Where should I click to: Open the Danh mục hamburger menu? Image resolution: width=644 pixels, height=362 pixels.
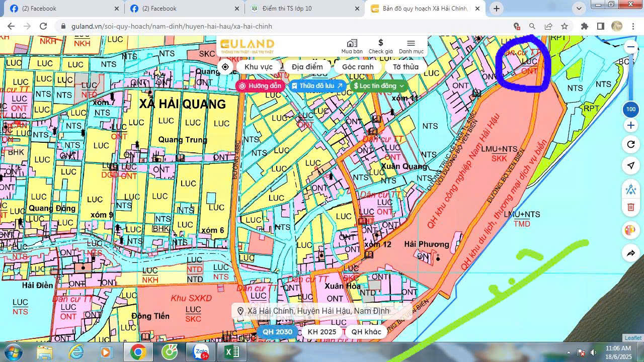click(x=411, y=46)
